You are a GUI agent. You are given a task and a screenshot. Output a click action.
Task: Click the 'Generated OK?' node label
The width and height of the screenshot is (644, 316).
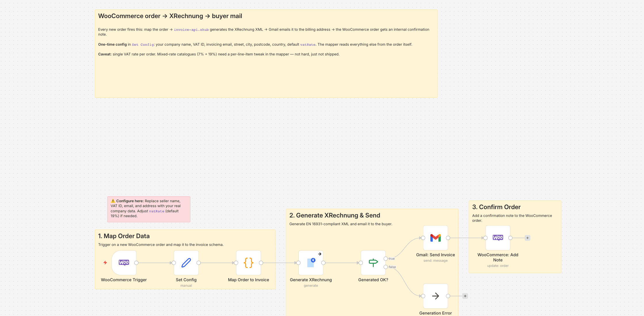pos(373,280)
